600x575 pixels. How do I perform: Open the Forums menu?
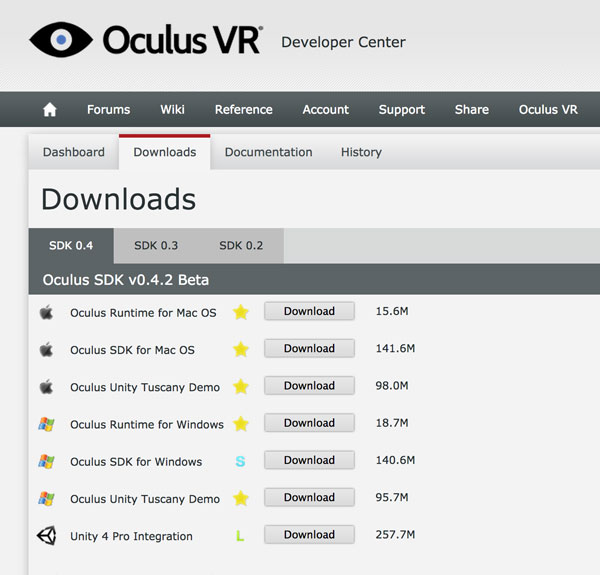tap(109, 109)
